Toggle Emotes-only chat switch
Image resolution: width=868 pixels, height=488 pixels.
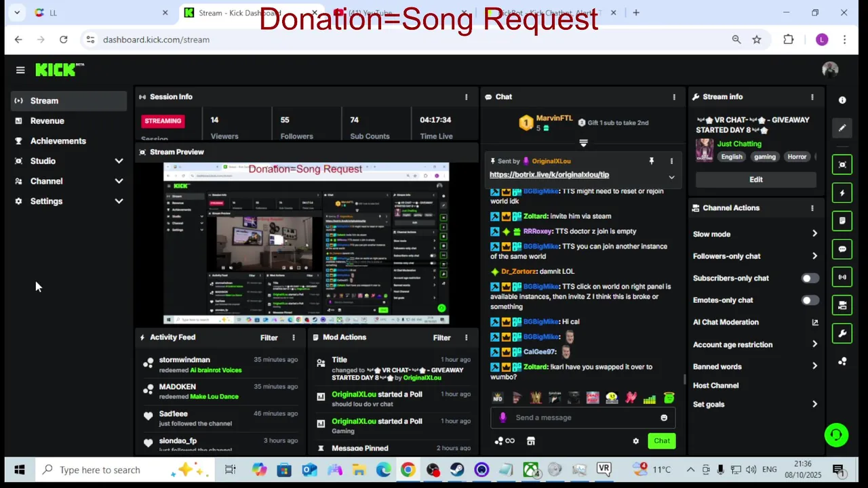(x=810, y=300)
